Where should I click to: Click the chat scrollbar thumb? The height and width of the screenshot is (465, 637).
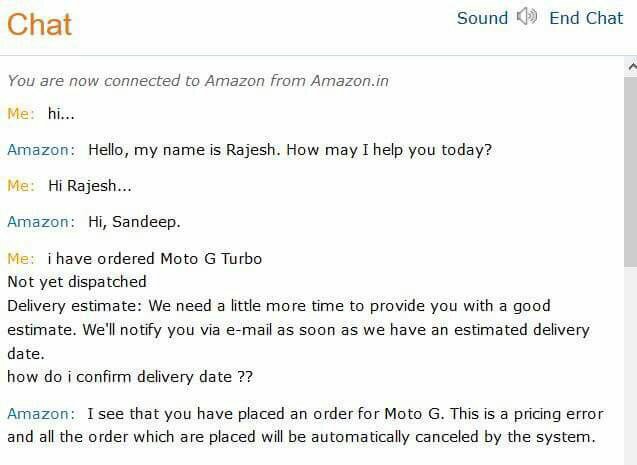(x=630, y=172)
